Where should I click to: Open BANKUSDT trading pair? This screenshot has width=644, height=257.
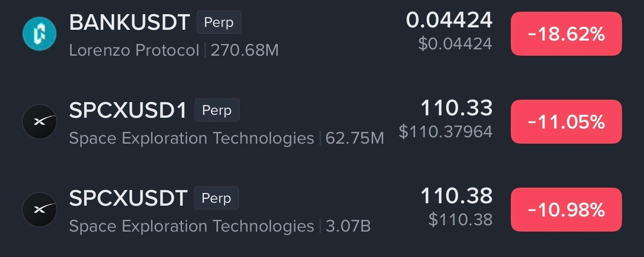tap(129, 22)
